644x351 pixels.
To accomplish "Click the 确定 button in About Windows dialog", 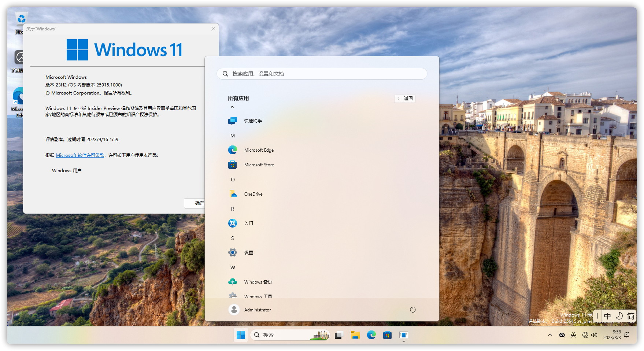I will click(195, 203).
